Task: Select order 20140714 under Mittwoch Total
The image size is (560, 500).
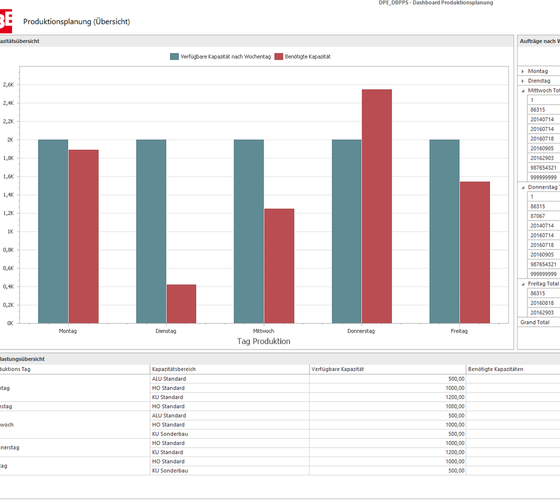Action: tap(544, 120)
